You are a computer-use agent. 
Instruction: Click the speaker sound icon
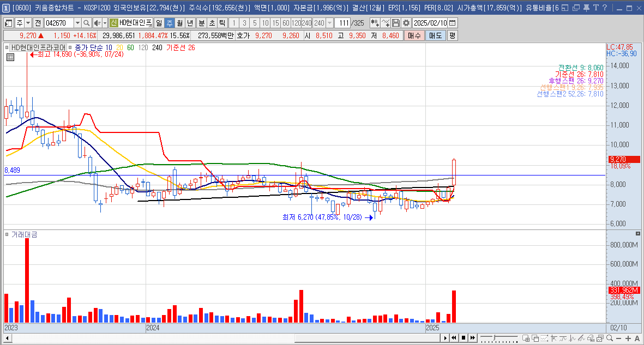pyautogui.click(x=97, y=23)
